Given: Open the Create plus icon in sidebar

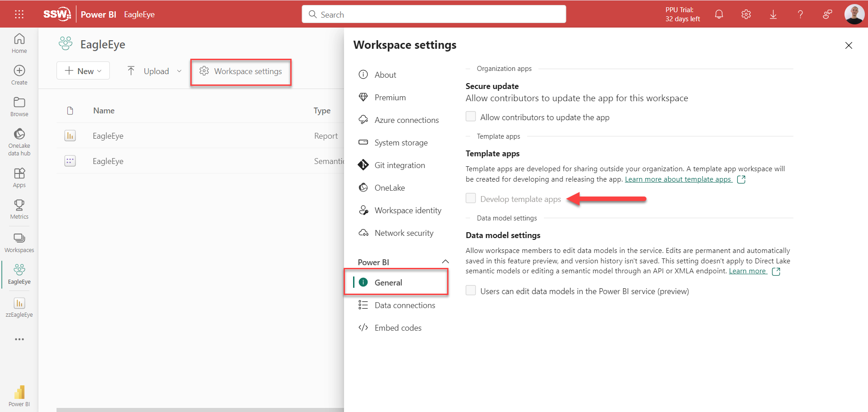Looking at the screenshot, I should (x=19, y=71).
